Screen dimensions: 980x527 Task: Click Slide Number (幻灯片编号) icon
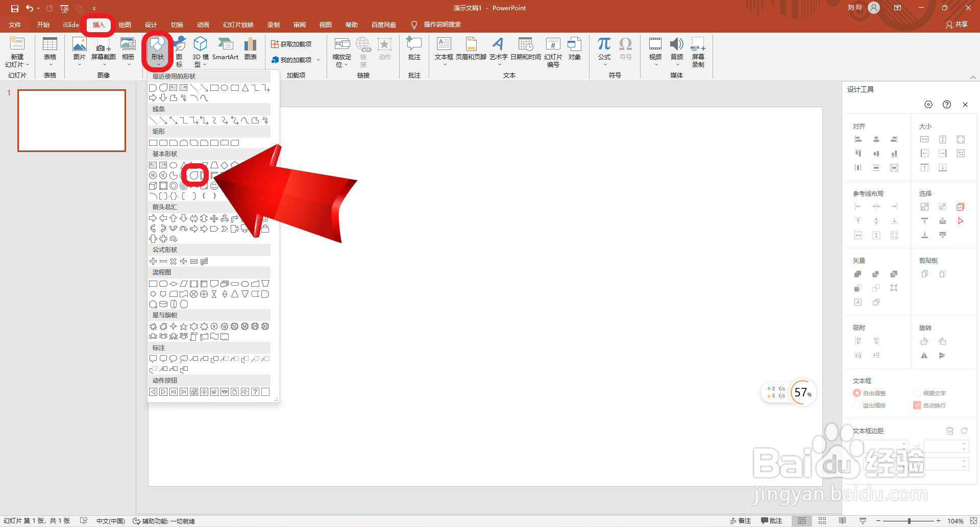click(553, 45)
